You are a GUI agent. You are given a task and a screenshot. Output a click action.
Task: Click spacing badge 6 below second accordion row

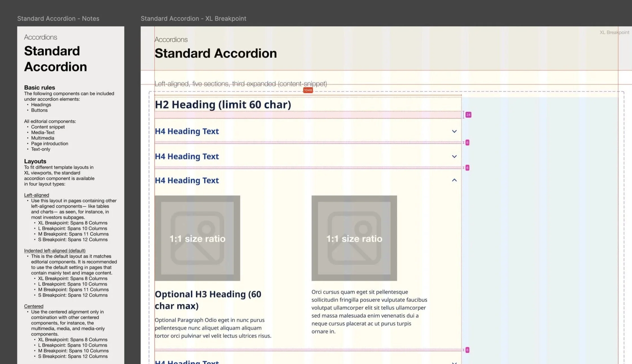point(467,168)
